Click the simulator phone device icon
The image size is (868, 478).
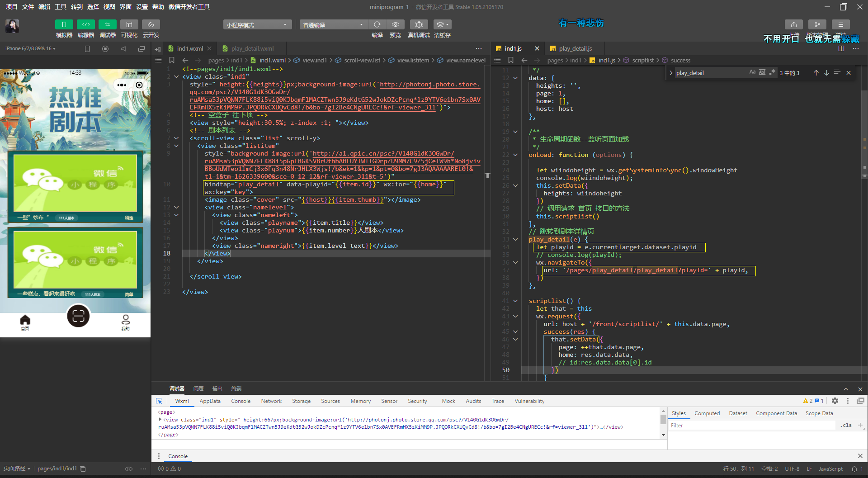[87, 49]
